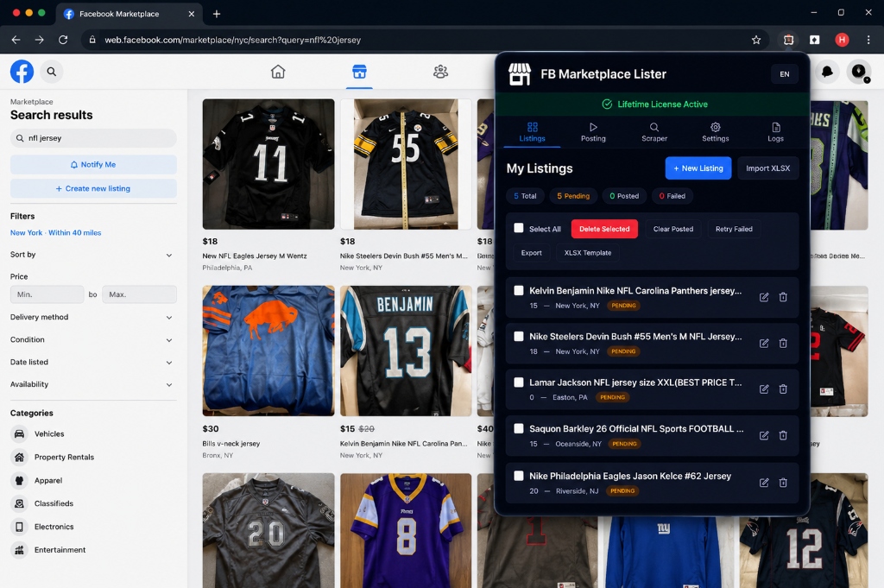This screenshot has height=588, width=884.
Task: Open the Groups icon in Facebook navigation
Action: point(440,72)
